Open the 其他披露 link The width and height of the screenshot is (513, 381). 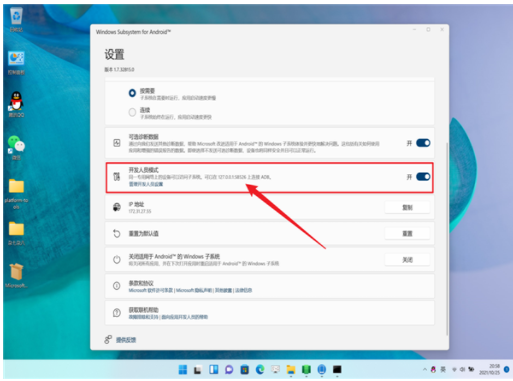224,290
